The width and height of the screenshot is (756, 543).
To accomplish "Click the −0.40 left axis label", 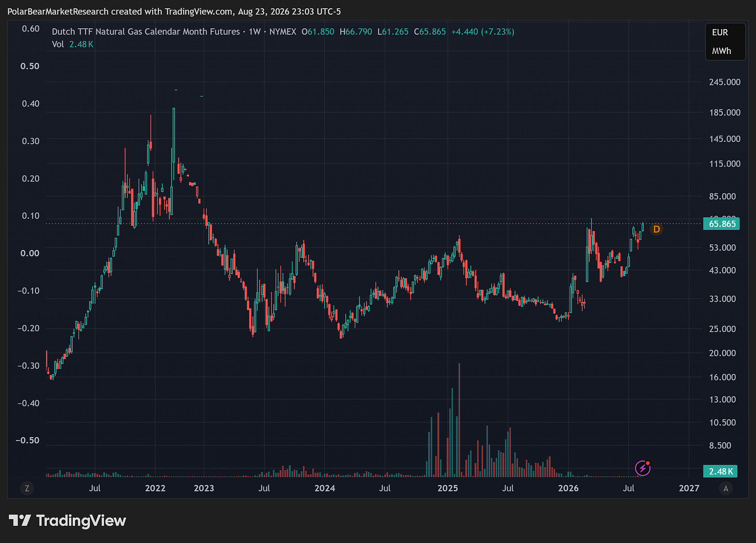I will (28, 403).
